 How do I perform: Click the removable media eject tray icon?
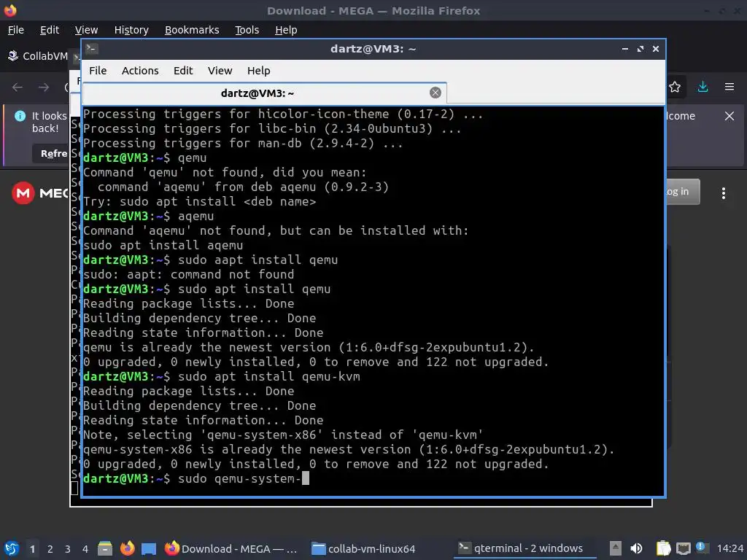[x=615, y=548]
